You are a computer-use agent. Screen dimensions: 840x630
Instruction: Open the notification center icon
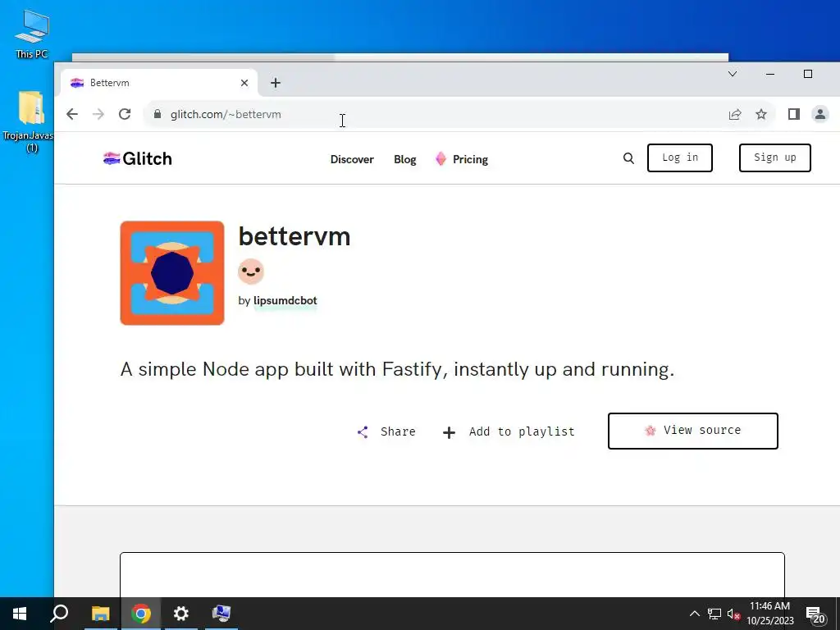coord(815,614)
